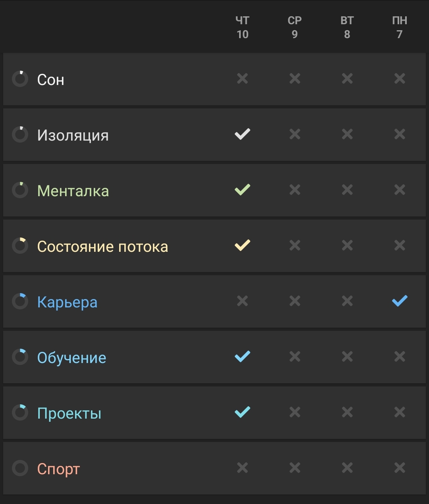Click the progress ring next to Изоляция
Viewport: 429px width, 504px height.
coord(20,135)
